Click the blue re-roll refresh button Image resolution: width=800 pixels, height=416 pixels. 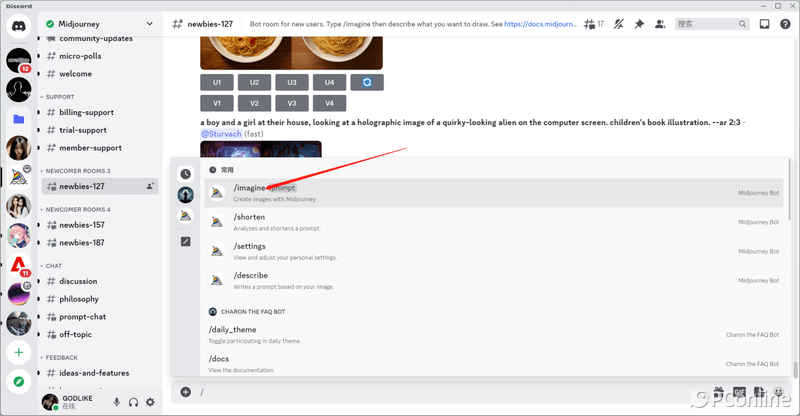coord(367,82)
